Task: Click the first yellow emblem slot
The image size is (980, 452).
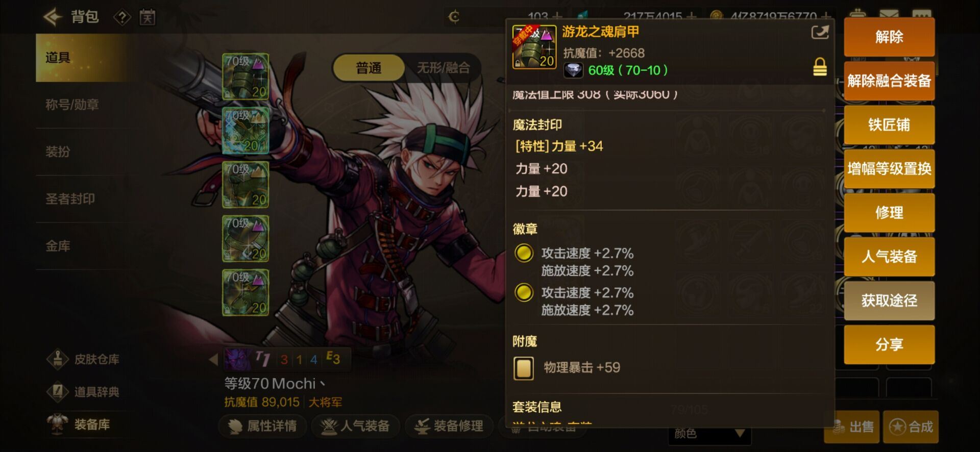Action: coord(524,253)
